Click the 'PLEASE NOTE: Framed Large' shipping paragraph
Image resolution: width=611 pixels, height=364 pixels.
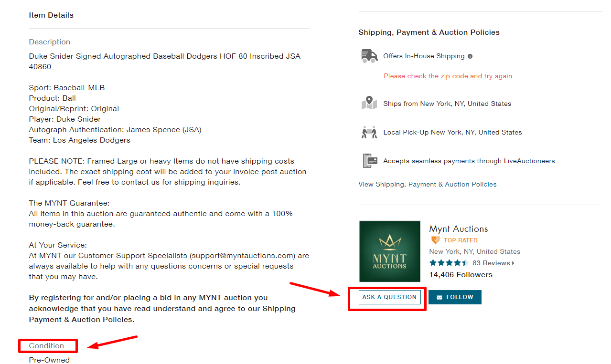(x=168, y=172)
